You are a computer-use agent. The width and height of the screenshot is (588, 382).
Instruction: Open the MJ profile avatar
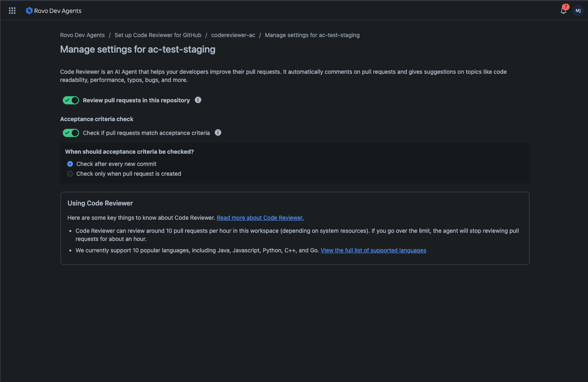click(x=578, y=10)
